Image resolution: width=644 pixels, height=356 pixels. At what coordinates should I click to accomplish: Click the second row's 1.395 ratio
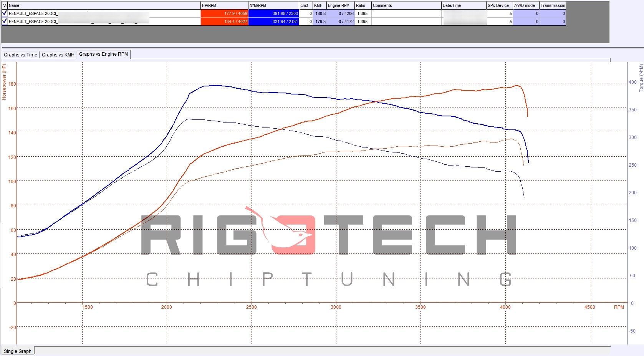click(363, 22)
